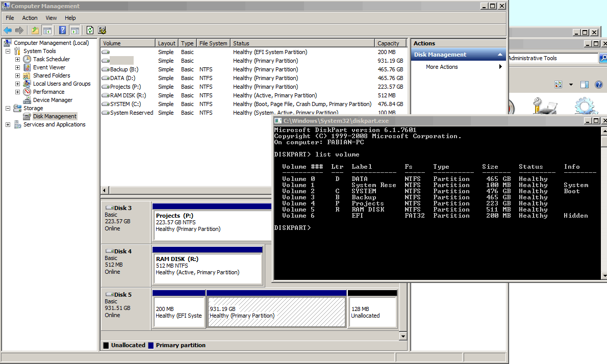
Task: Open the View menu
Action: [x=51, y=18]
